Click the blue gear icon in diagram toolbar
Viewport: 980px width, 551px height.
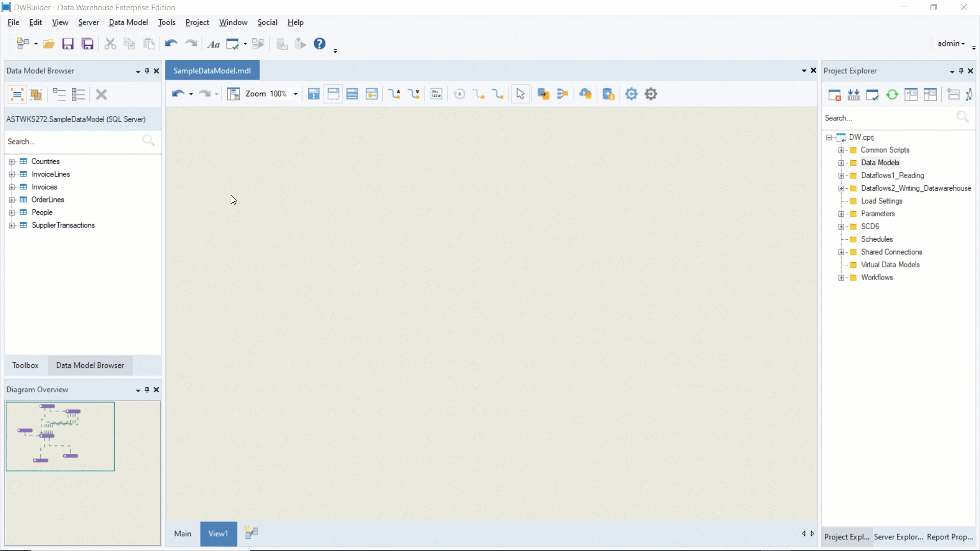(631, 94)
